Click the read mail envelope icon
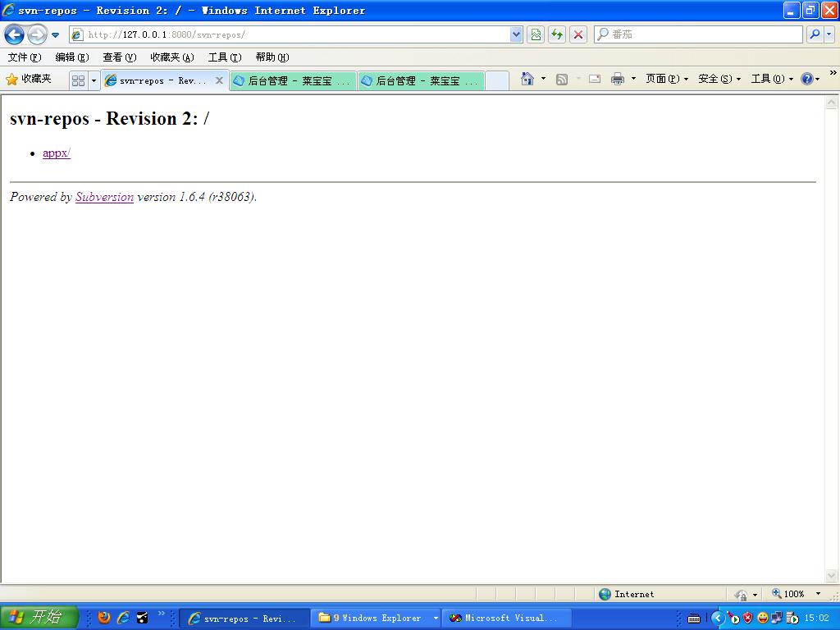This screenshot has width=840, height=630. pyautogui.click(x=595, y=80)
